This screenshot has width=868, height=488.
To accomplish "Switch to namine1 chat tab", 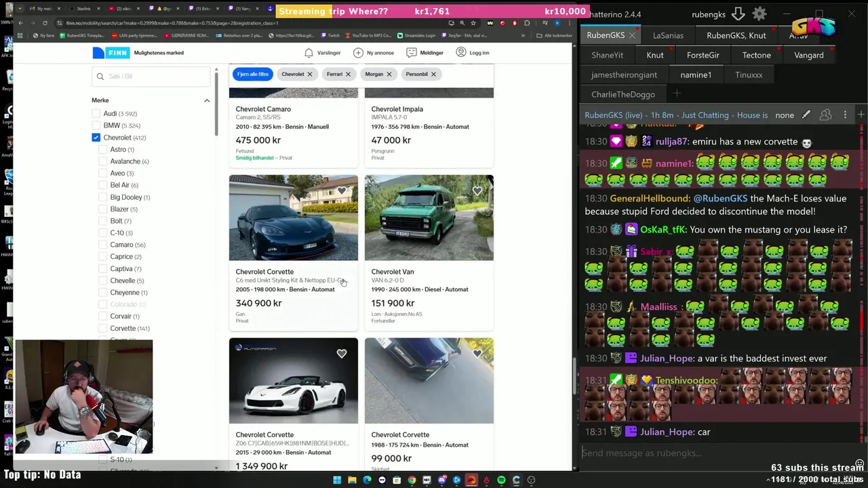I will click(696, 75).
